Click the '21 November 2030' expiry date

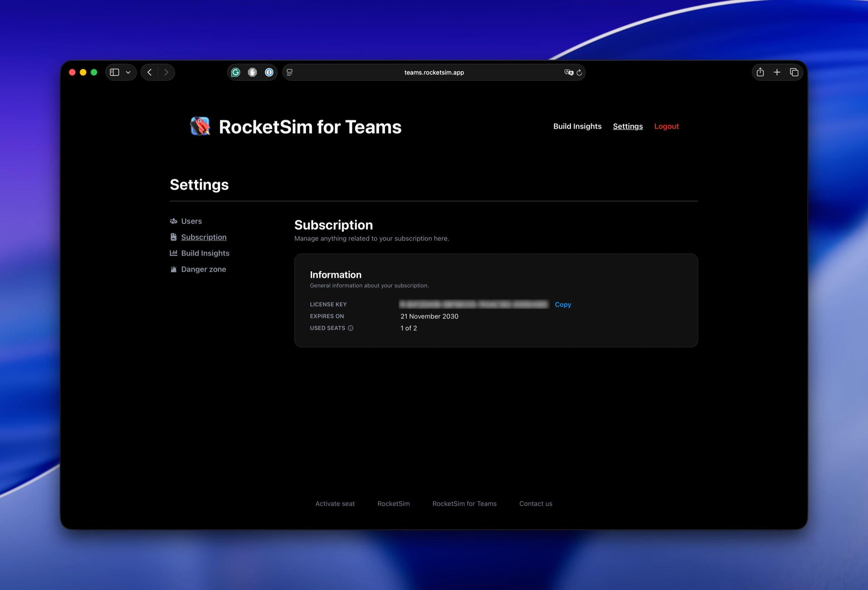point(430,316)
